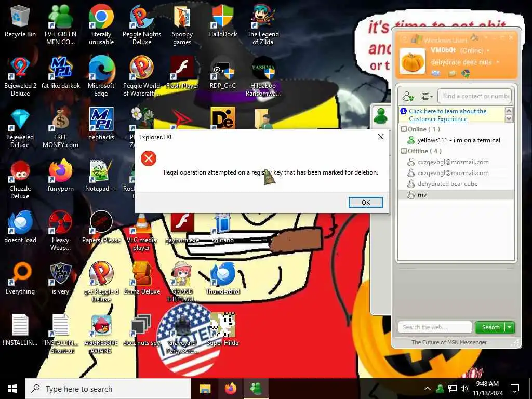Collapse the Offline ( 4 ) group
532x399 pixels.
(404, 151)
